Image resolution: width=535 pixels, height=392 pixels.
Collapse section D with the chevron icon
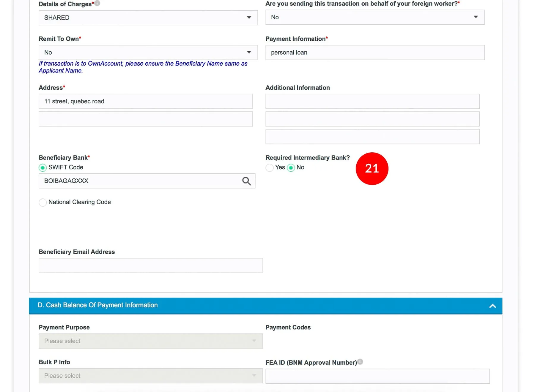(x=492, y=306)
